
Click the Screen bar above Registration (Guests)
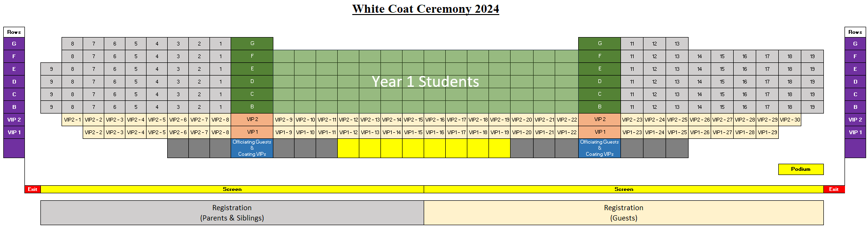624,189
